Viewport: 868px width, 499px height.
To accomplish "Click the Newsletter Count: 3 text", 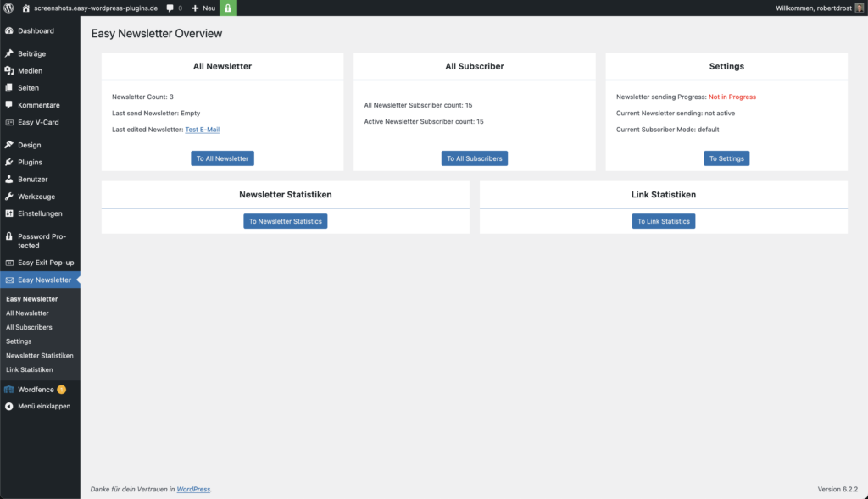I will pyautogui.click(x=142, y=97).
